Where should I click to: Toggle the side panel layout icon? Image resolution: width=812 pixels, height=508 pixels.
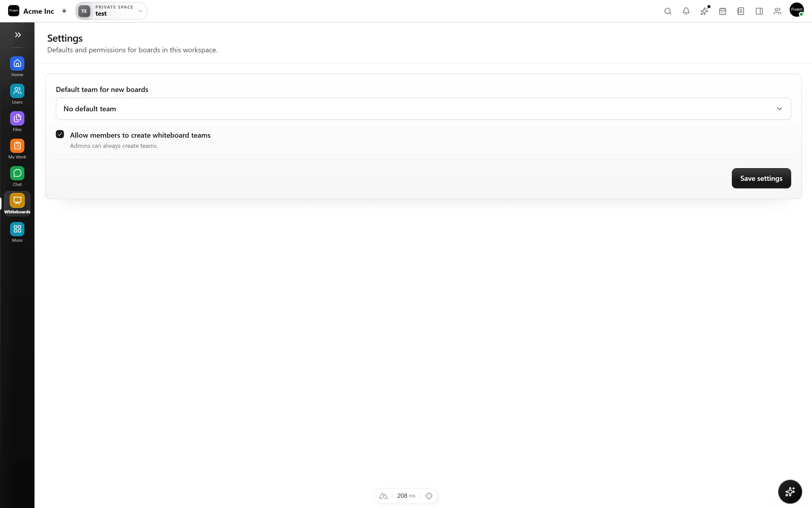759,11
